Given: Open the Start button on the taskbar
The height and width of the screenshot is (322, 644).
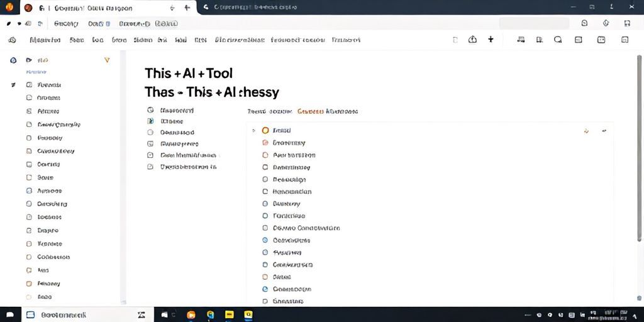Looking at the screenshot, I should point(10,315).
